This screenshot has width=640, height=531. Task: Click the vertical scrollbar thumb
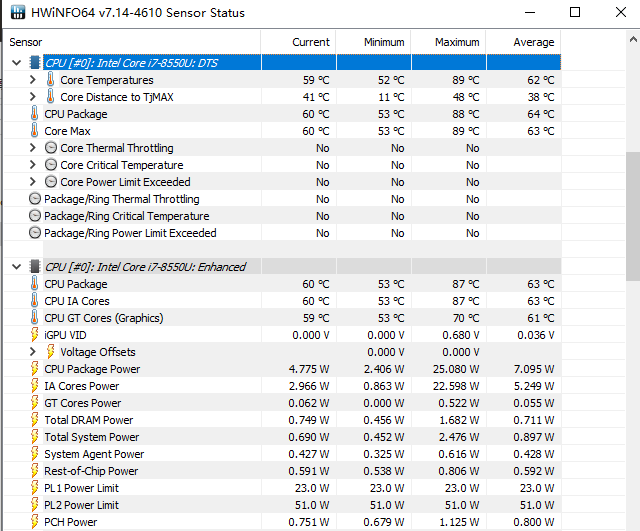(633, 216)
